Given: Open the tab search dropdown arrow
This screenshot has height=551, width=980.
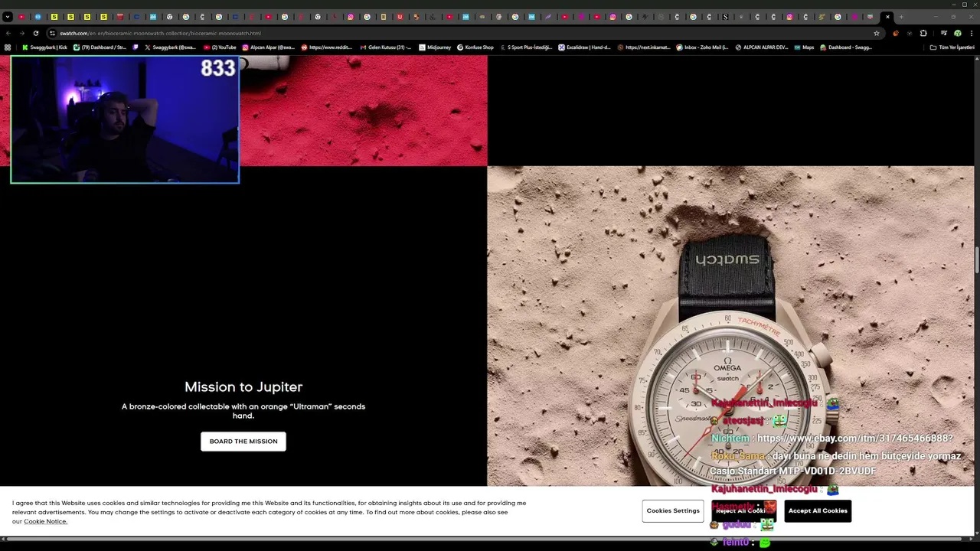Looking at the screenshot, I should point(7,17).
